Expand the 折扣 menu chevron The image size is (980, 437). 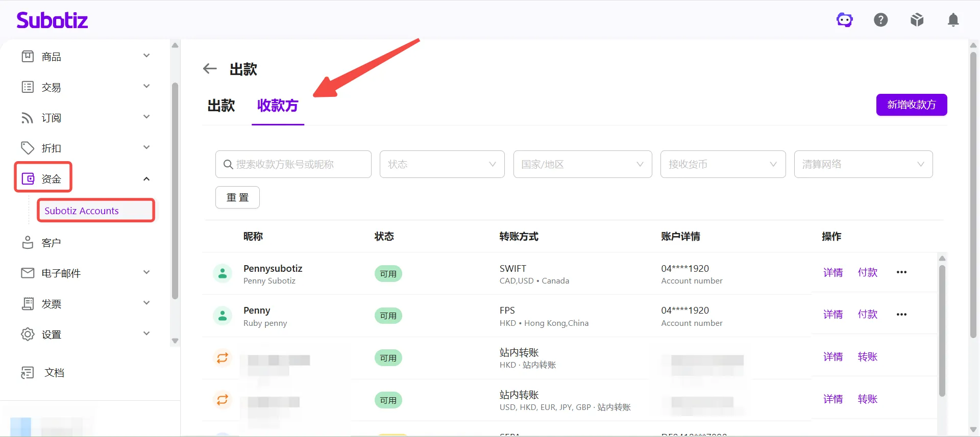click(x=146, y=147)
